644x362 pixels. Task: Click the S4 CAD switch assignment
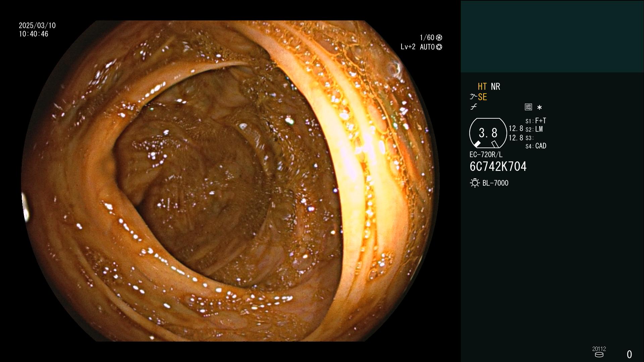pyautogui.click(x=536, y=146)
